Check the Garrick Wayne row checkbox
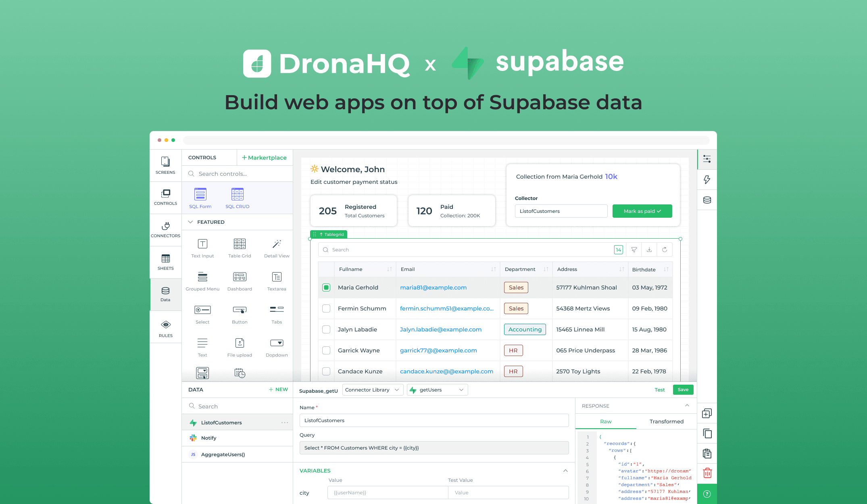 click(x=326, y=350)
